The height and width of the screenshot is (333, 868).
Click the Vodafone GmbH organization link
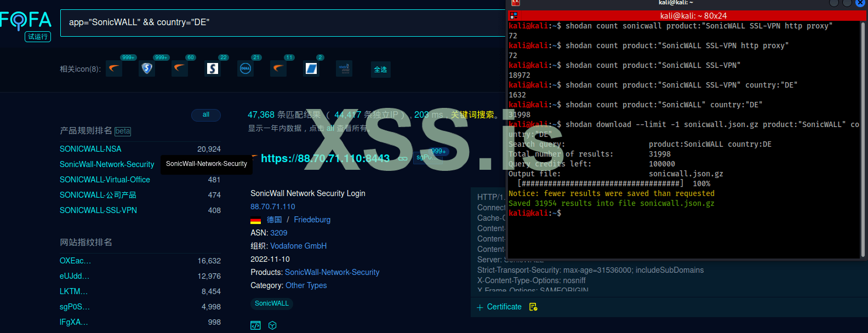click(x=298, y=246)
